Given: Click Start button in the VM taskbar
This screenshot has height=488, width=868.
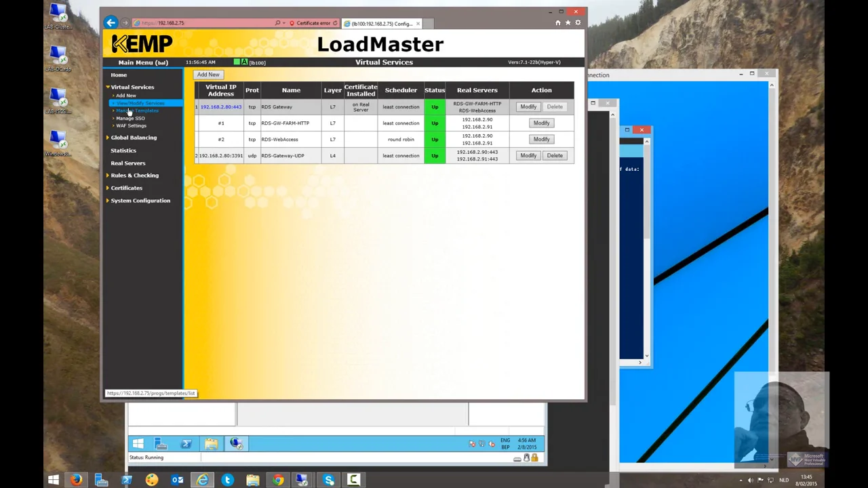Looking at the screenshot, I should point(138,444).
